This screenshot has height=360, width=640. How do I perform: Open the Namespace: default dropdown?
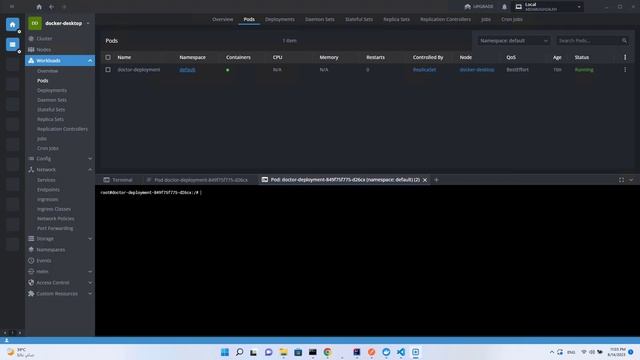tap(514, 41)
